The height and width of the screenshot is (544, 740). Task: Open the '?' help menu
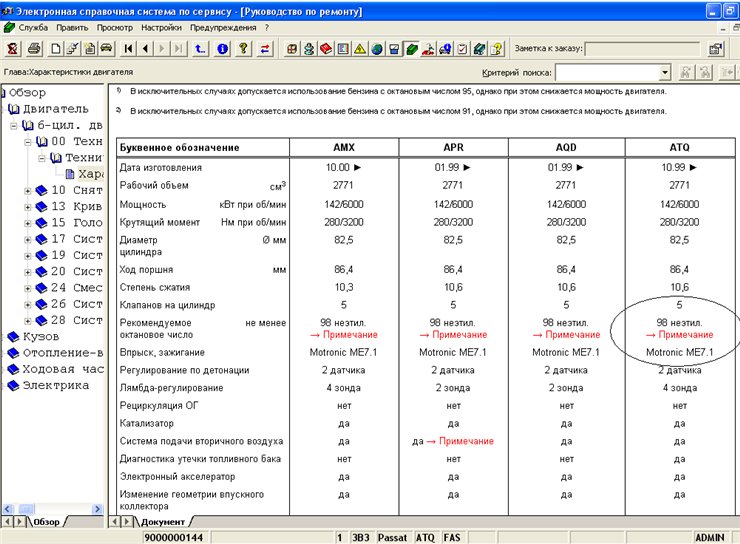click(267, 27)
